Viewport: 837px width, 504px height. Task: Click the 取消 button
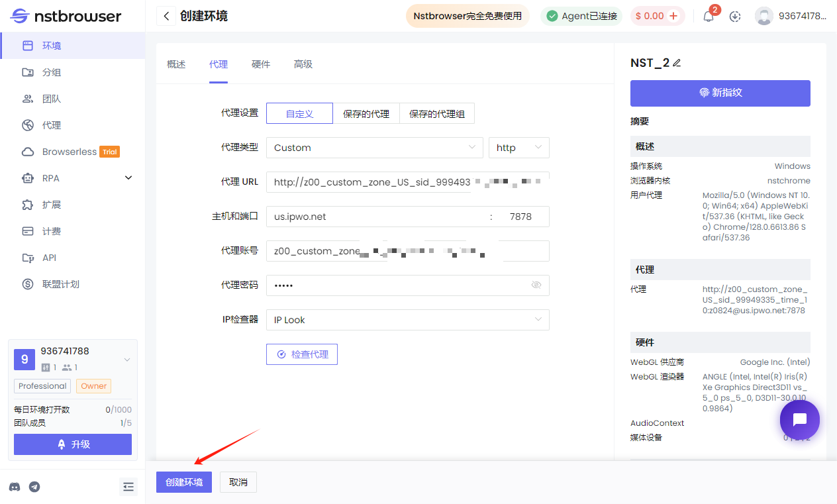(238, 482)
